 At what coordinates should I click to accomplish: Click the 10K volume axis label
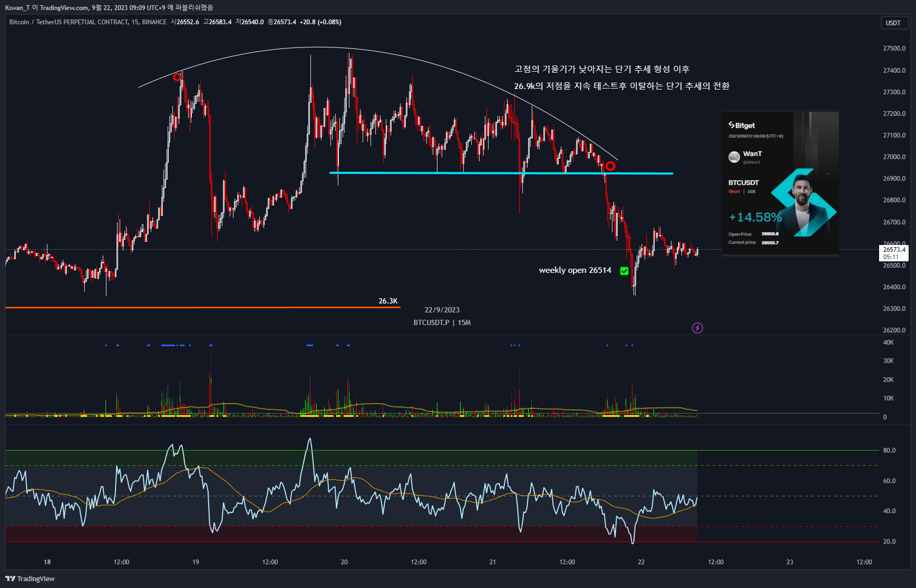[889, 398]
